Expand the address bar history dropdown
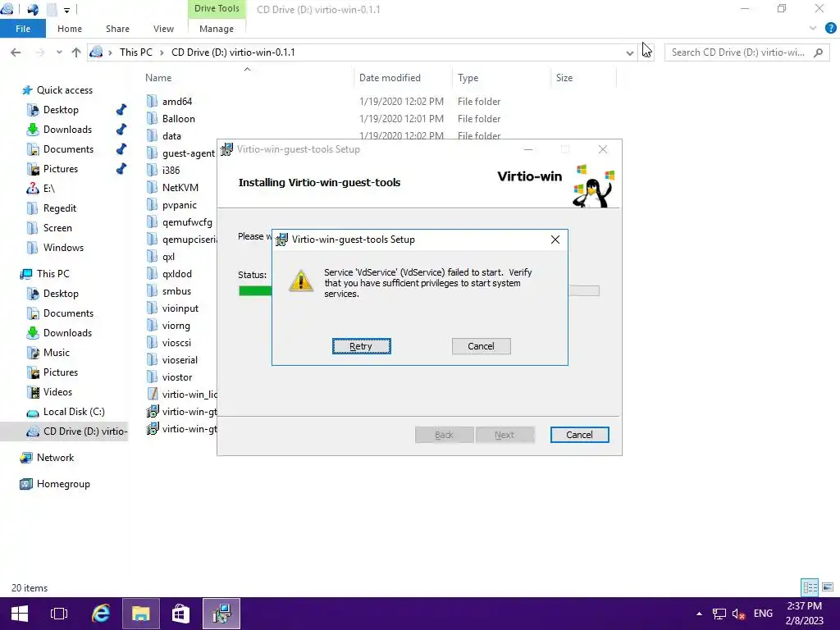Screen dimensions: 840x630 click(x=629, y=52)
